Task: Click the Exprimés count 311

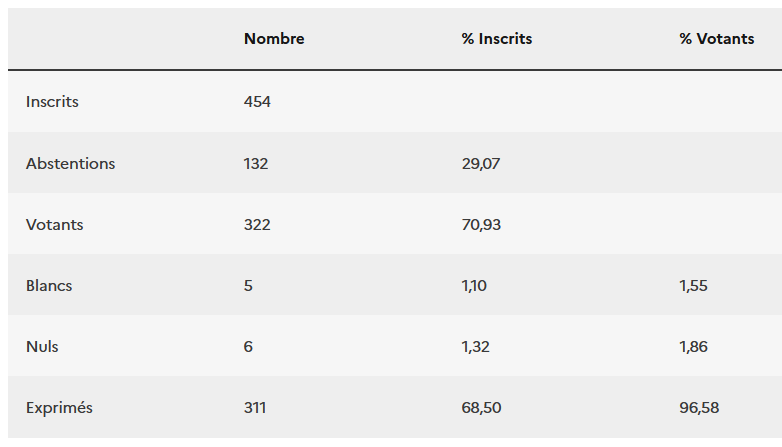Action: pyautogui.click(x=255, y=408)
